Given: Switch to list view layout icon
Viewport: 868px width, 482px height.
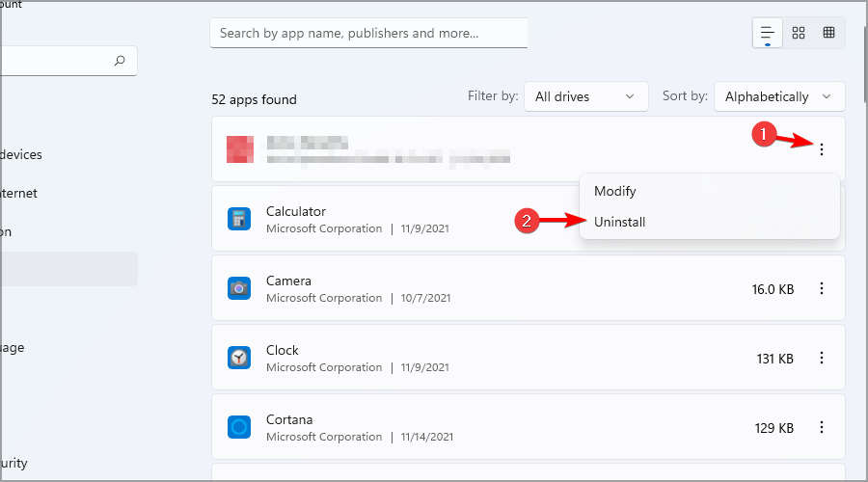Looking at the screenshot, I should (768, 33).
